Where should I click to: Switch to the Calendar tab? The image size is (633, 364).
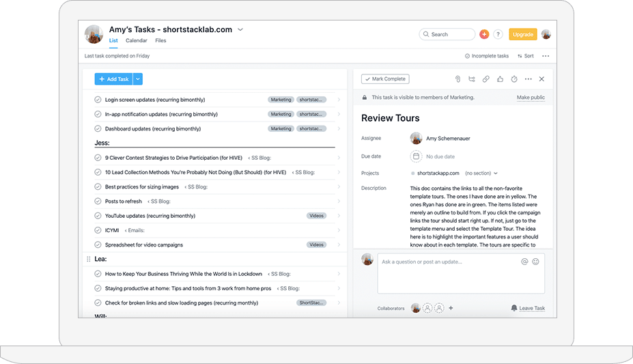click(x=137, y=41)
